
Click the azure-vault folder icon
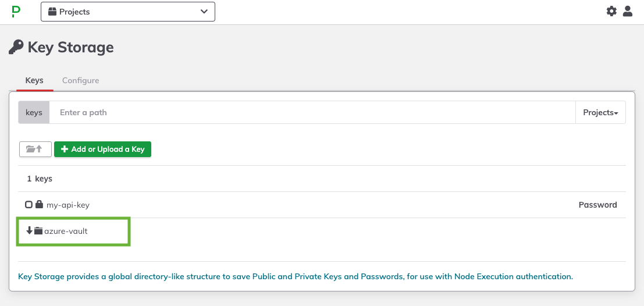(x=38, y=231)
